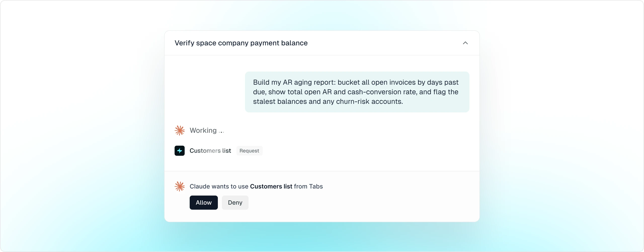Open the Request badge next to Customers list

click(249, 151)
